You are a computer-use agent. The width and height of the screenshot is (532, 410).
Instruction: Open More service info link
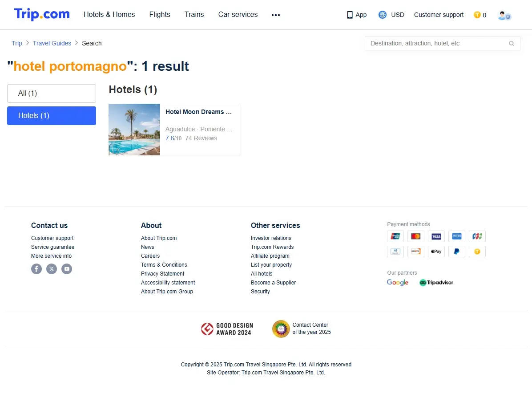51,256
